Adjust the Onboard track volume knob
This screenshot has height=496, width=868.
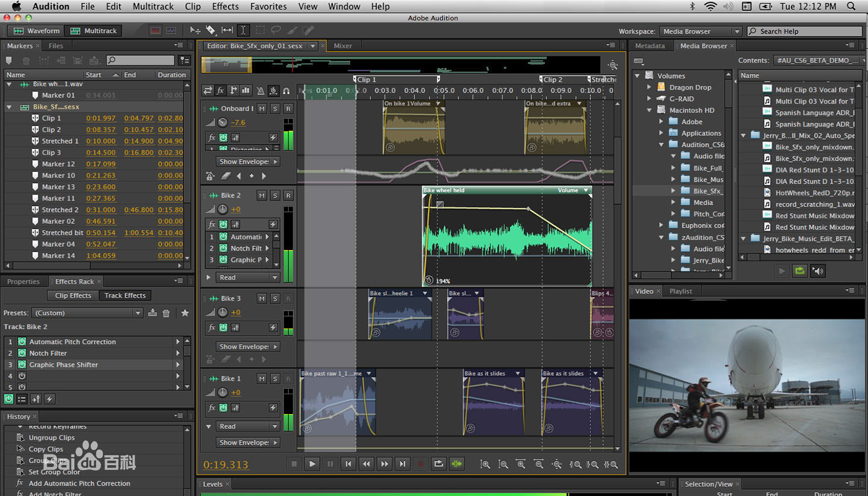click(223, 123)
